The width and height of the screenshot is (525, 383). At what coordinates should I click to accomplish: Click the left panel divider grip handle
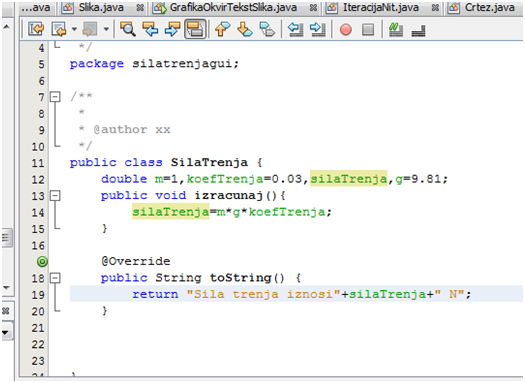pyautogui.click(x=6, y=238)
